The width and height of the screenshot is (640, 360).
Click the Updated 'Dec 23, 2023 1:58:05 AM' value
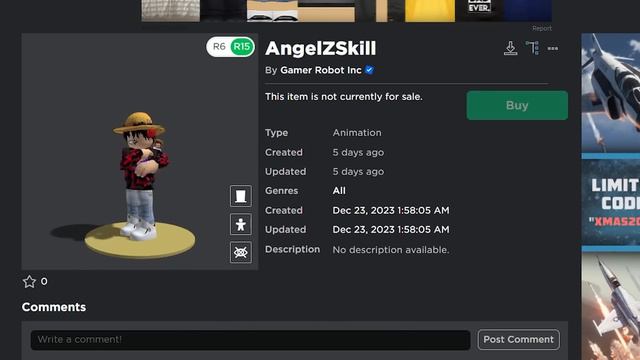(391, 229)
